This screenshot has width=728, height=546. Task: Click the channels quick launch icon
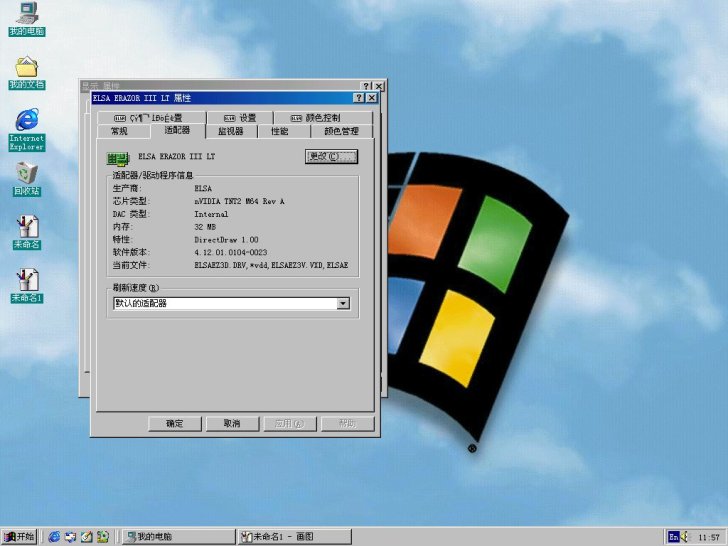coord(102,537)
